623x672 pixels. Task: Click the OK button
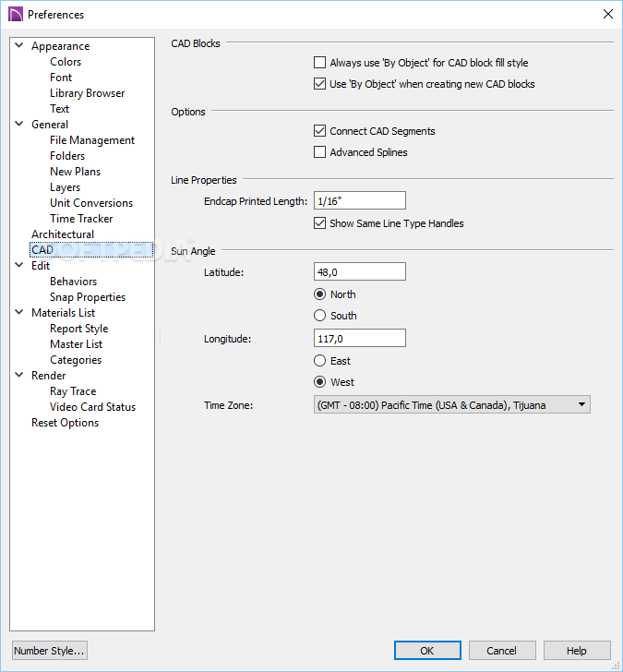point(427,651)
